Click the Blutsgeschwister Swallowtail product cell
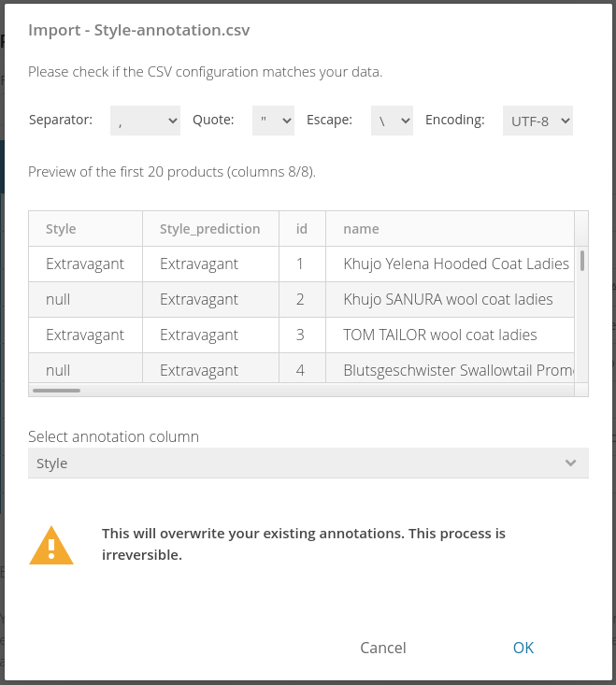The width and height of the screenshot is (616, 685). [x=450, y=368]
